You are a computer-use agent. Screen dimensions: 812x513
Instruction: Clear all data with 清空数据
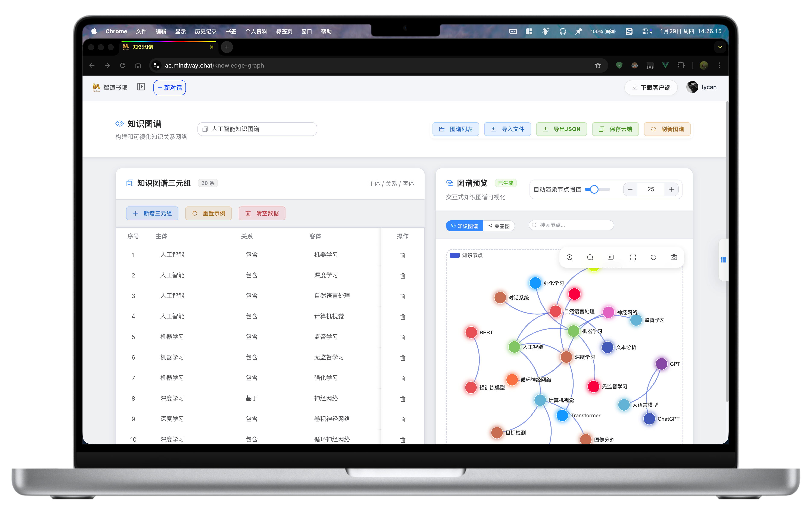coord(262,213)
